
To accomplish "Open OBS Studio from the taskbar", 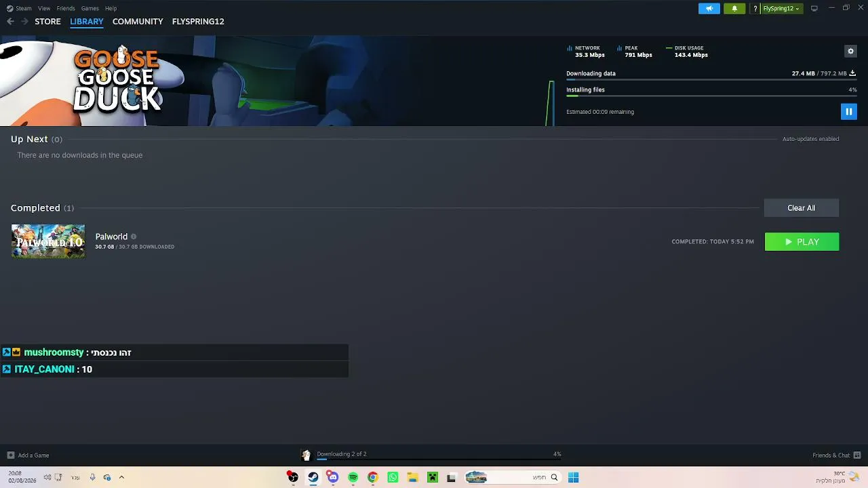I will pyautogui.click(x=293, y=477).
